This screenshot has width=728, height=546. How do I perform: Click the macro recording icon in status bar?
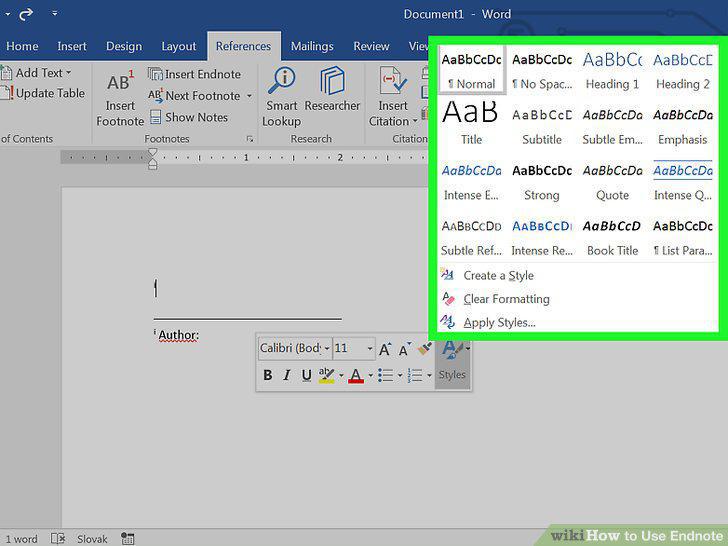click(127, 539)
